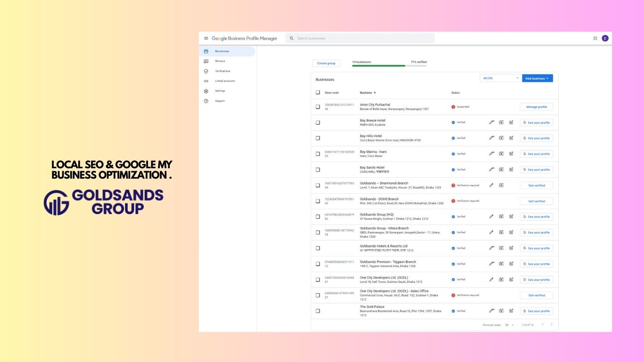See your profile for Goldsands Hotels & Resorts Ltd

[537, 248]
